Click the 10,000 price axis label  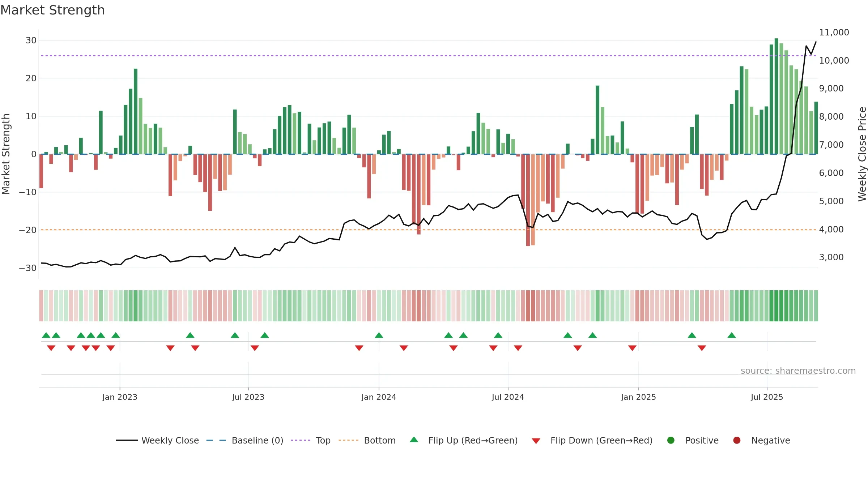tap(834, 61)
